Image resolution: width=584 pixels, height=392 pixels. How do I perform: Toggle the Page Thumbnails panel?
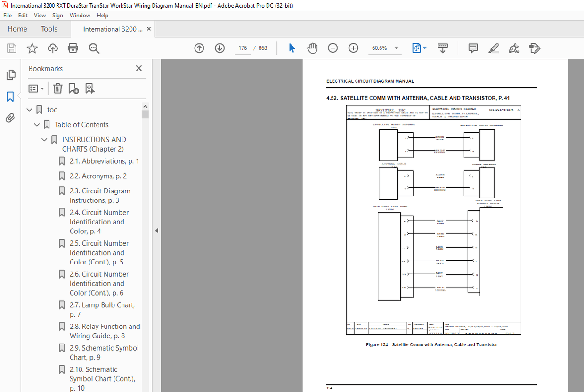click(x=10, y=75)
